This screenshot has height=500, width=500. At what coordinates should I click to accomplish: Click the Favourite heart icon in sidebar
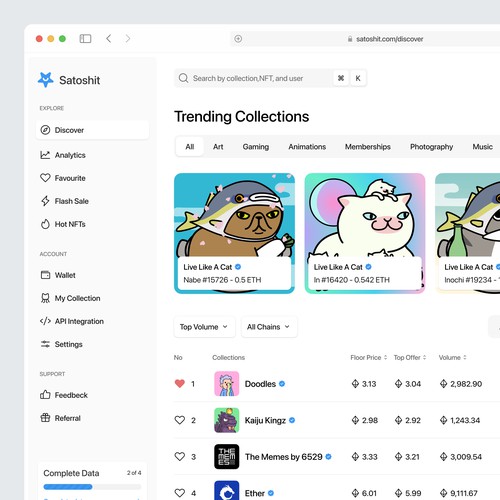[x=45, y=178]
